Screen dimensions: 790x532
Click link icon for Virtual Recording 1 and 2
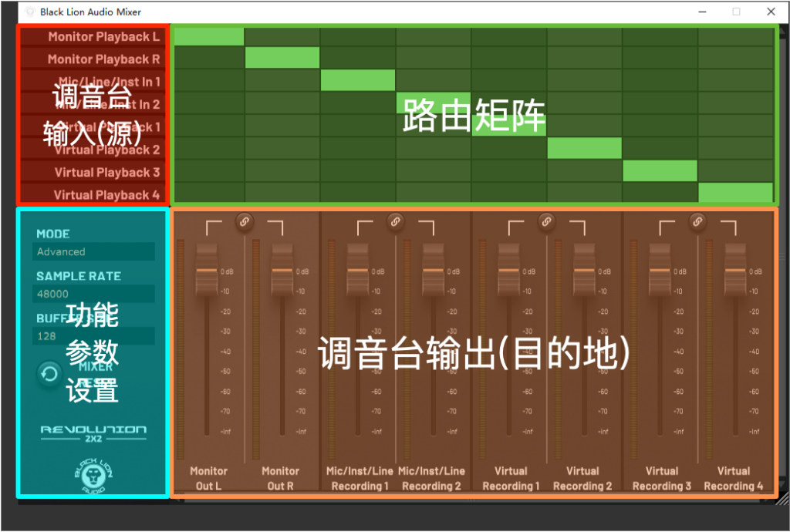pos(546,221)
